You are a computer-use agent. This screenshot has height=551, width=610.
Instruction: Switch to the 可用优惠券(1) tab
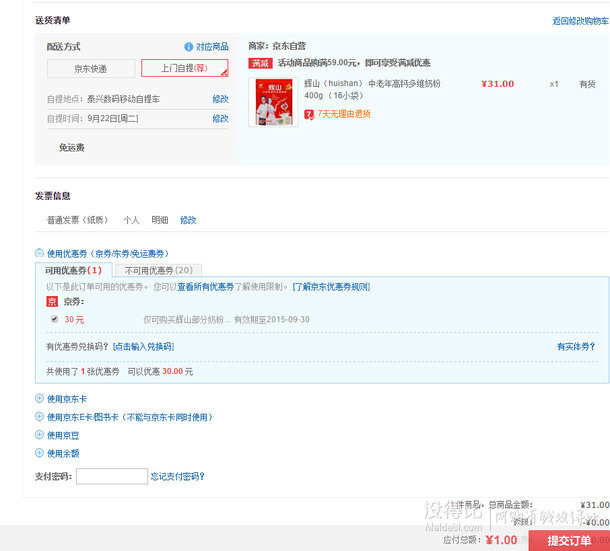coord(74,270)
